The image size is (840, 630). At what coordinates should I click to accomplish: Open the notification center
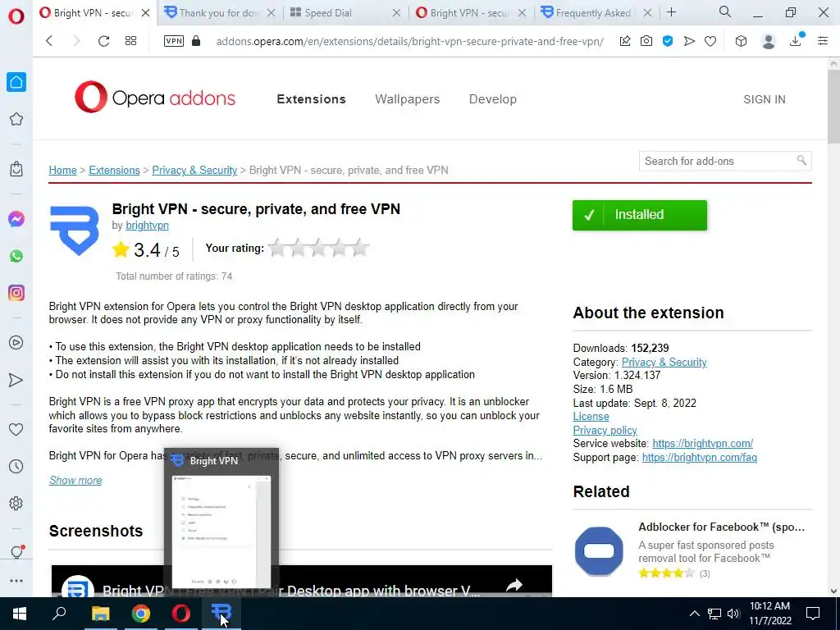point(813,614)
